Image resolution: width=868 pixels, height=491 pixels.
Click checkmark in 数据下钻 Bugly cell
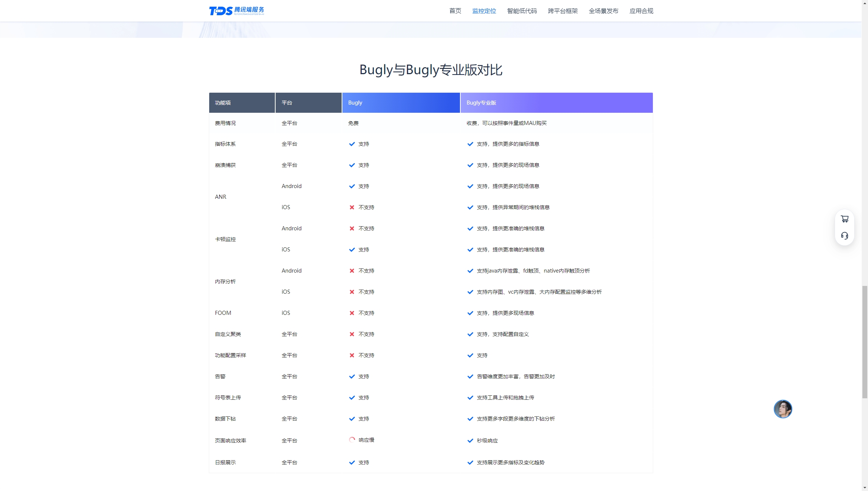(x=352, y=419)
